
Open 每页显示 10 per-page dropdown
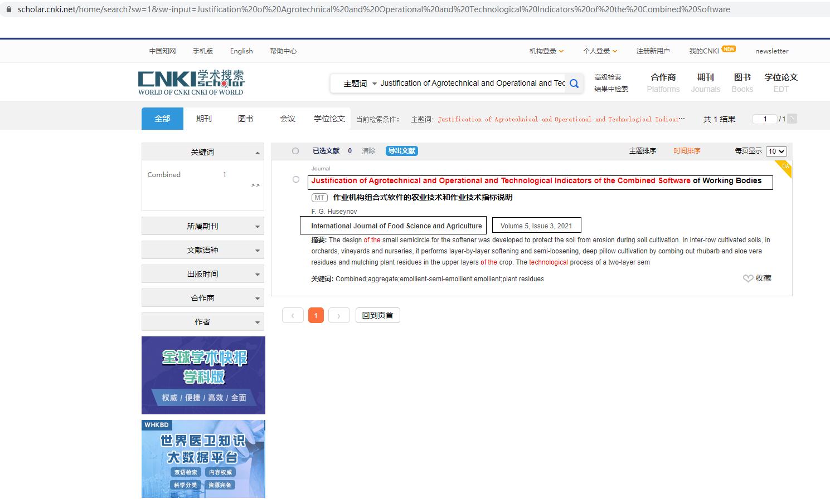[x=776, y=151]
